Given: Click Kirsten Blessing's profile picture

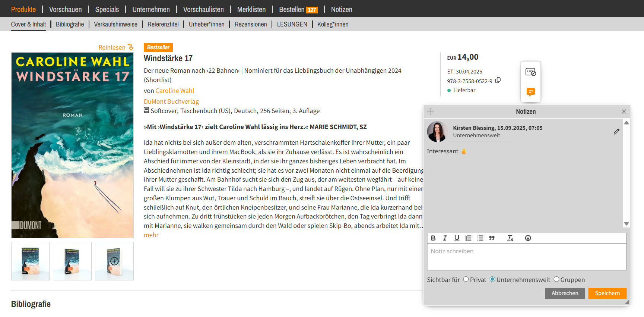Looking at the screenshot, I should 437,132.
